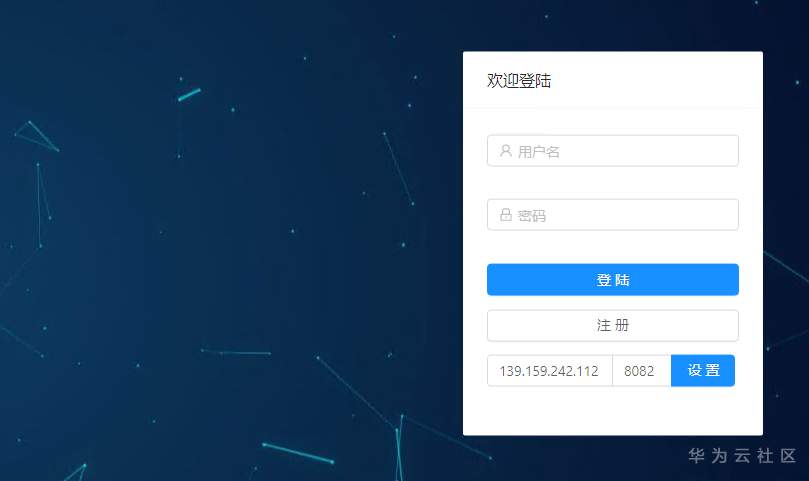Click the 欢迎登陆 welcome heading
The width and height of the screenshot is (809, 481).
[519, 81]
